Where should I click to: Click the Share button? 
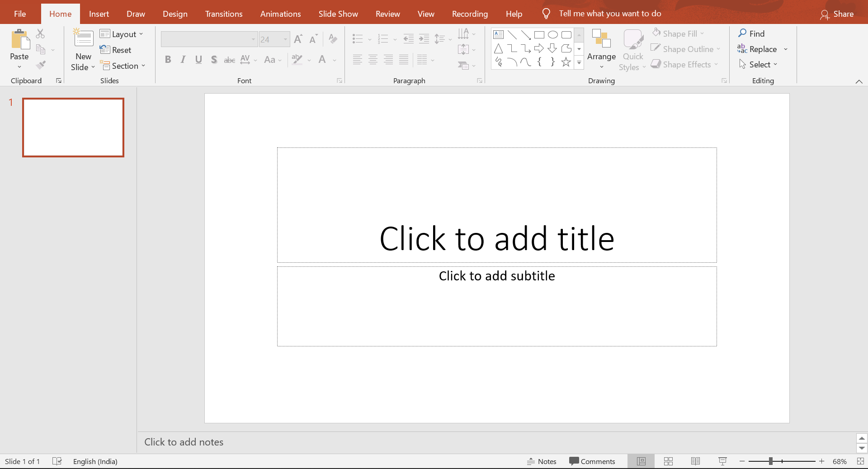tap(837, 14)
